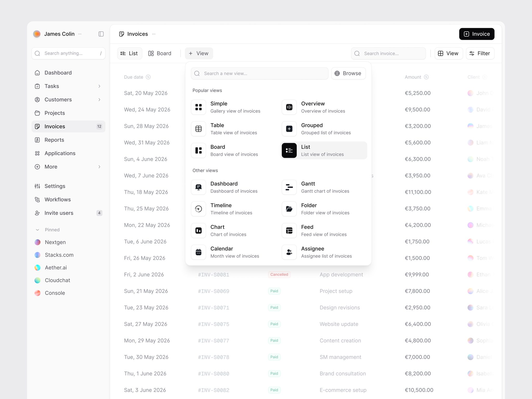This screenshot has width=532, height=399.
Task: Select the Calendar month view icon
Action: click(x=198, y=252)
